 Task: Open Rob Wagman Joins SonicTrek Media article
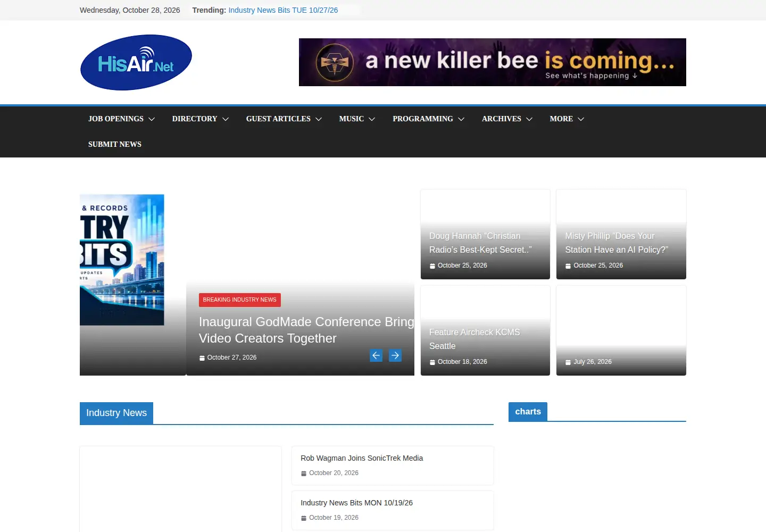pyautogui.click(x=362, y=458)
